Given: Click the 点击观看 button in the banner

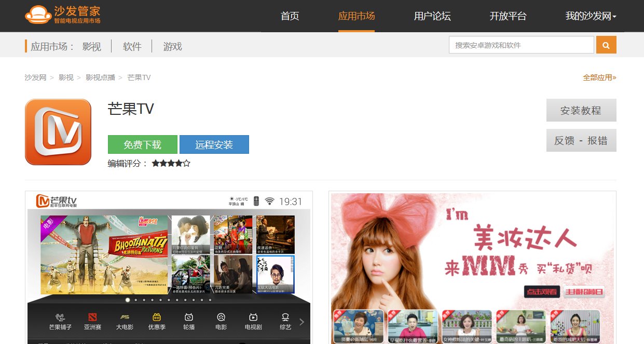Looking at the screenshot, I should tap(542, 292).
